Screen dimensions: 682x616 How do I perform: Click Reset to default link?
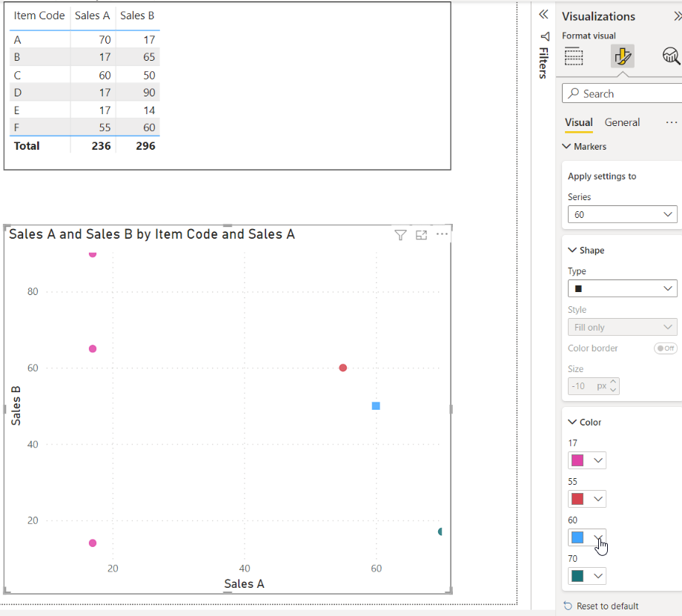[x=607, y=606]
